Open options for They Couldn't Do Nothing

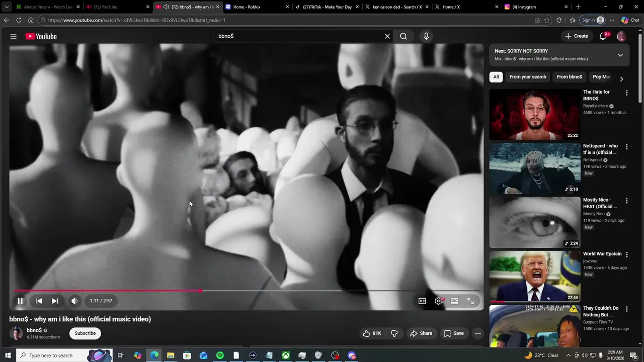coord(627,309)
